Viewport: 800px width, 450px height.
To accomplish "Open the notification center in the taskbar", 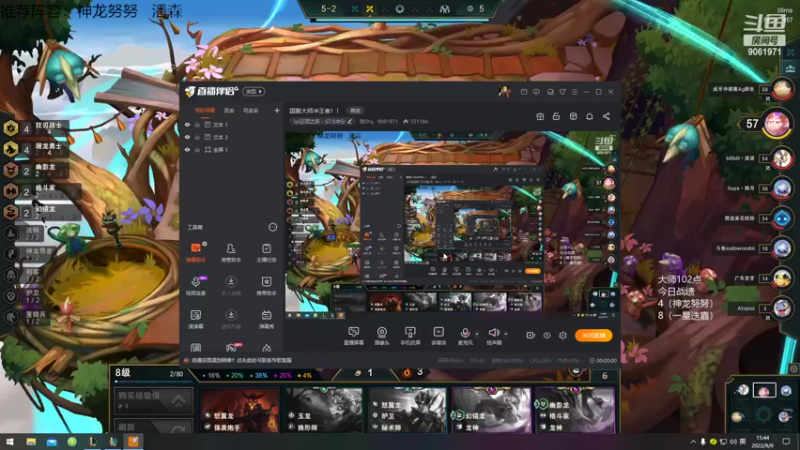I will point(786,441).
